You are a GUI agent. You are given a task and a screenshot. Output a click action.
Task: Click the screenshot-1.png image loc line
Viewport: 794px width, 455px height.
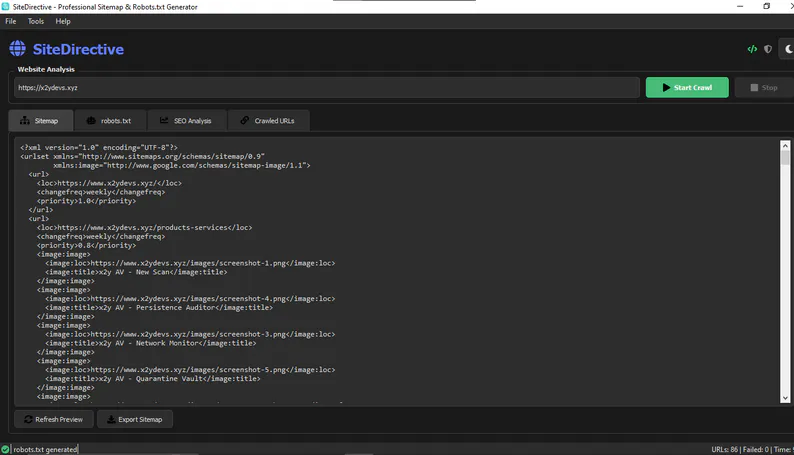click(190, 263)
